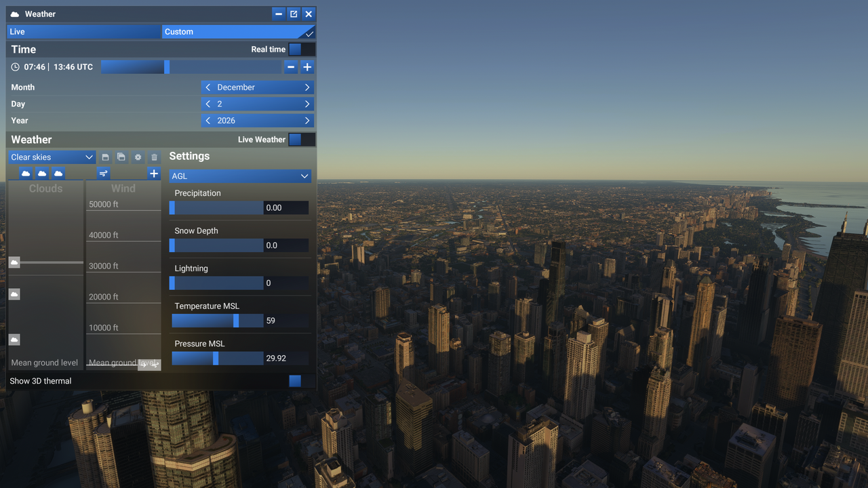
Task: Add a new wind layer with plus
Action: click(x=154, y=174)
